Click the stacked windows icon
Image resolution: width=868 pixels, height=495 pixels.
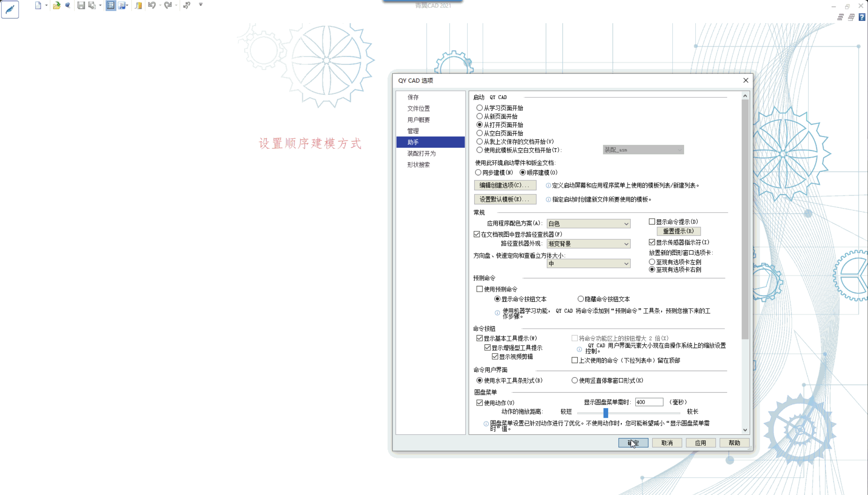pos(851,17)
